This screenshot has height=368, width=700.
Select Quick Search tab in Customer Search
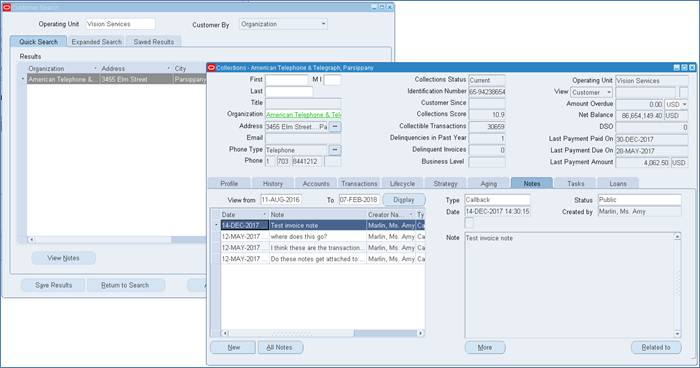[38, 42]
